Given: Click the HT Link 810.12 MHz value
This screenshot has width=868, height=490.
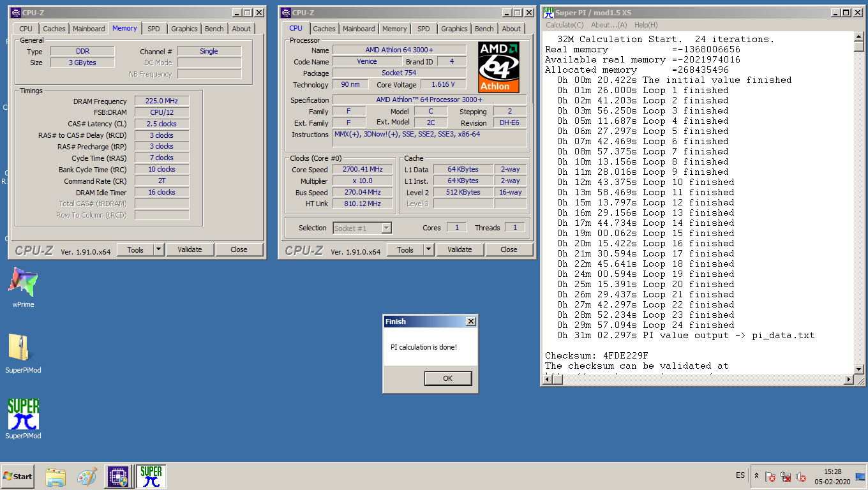Looking at the screenshot, I should tap(364, 204).
